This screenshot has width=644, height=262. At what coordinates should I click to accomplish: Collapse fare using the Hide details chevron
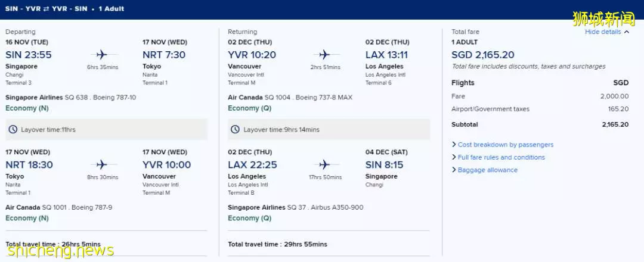pyautogui.click(x=626, y=32)
